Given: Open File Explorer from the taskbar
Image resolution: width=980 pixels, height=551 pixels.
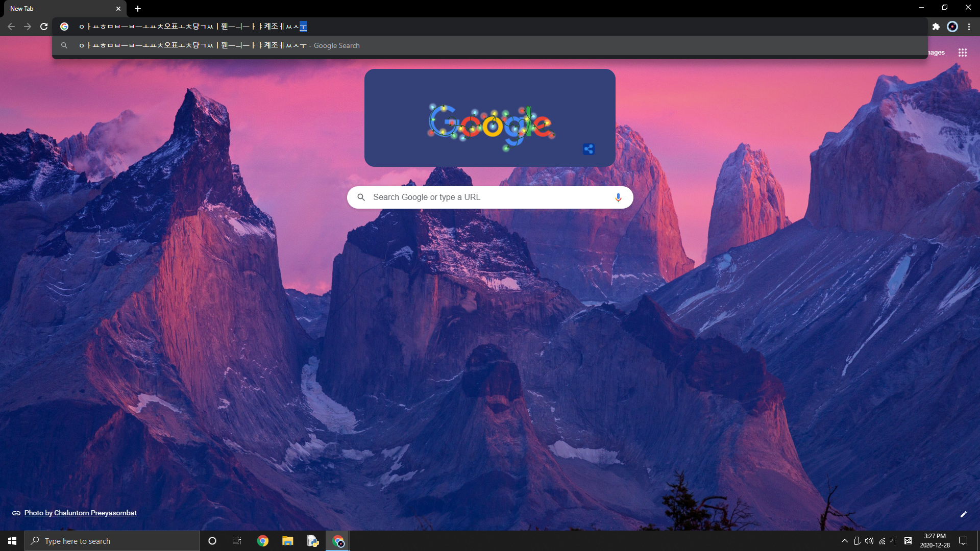Looking at the screenshot, I should point(287,541).
